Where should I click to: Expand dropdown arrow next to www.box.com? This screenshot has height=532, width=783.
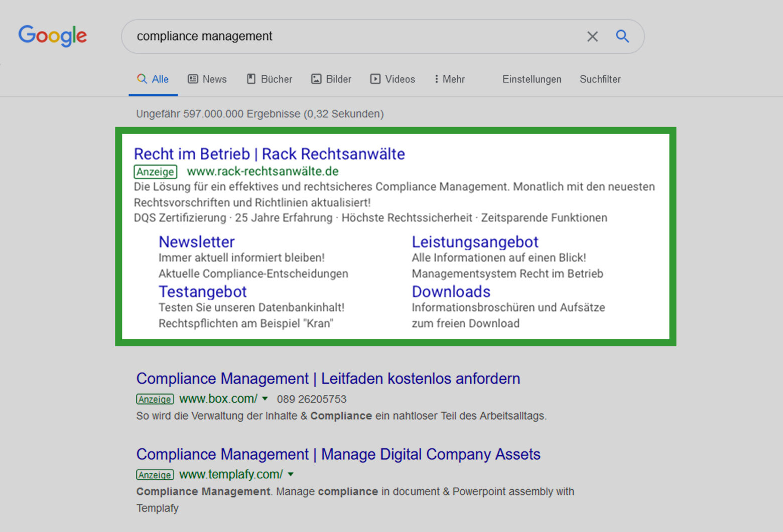[265, 399]
